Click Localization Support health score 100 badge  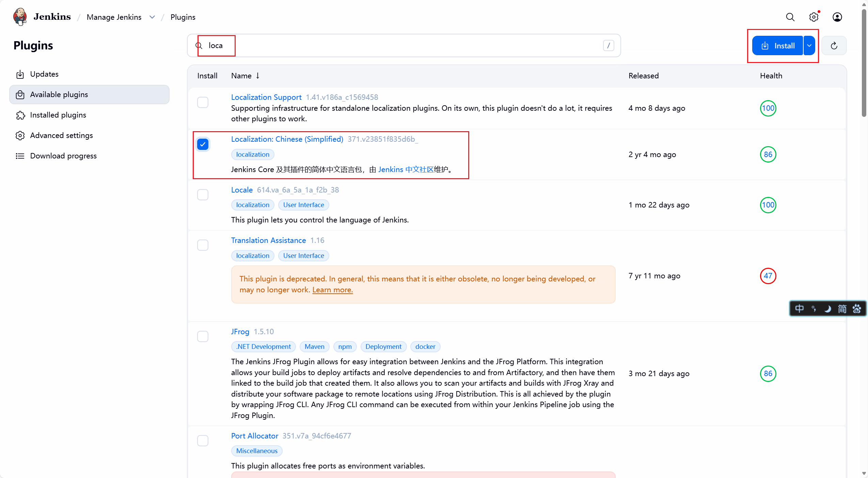[x=768, y=108]
